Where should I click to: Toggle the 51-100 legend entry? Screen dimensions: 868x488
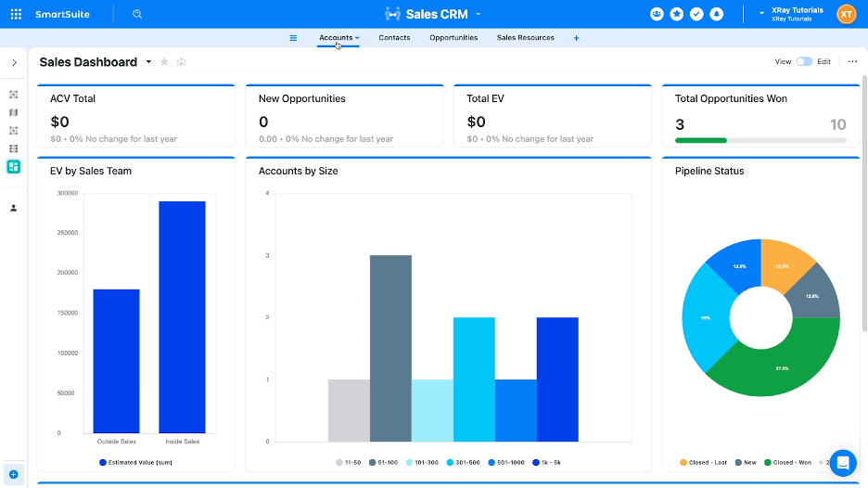pos(383,463)
